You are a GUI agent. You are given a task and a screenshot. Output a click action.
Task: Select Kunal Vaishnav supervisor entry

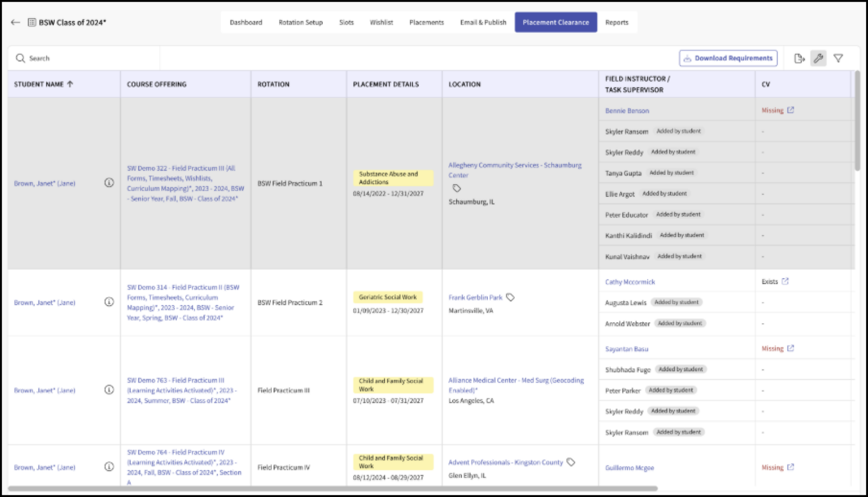pos(627,257)
